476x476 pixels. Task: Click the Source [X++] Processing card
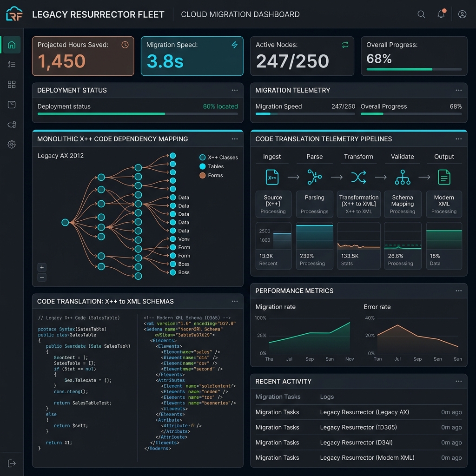273,204
